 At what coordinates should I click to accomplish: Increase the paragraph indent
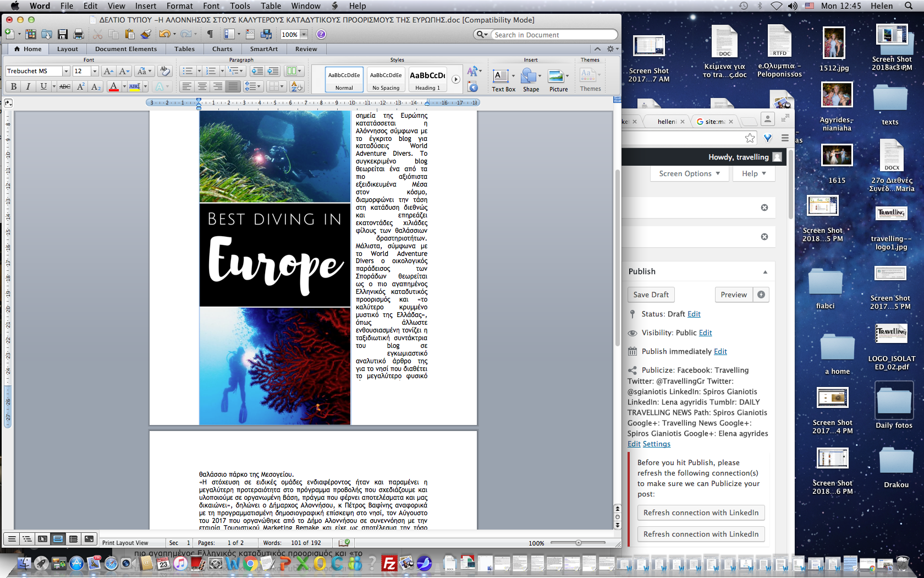(x=273, y=71)
